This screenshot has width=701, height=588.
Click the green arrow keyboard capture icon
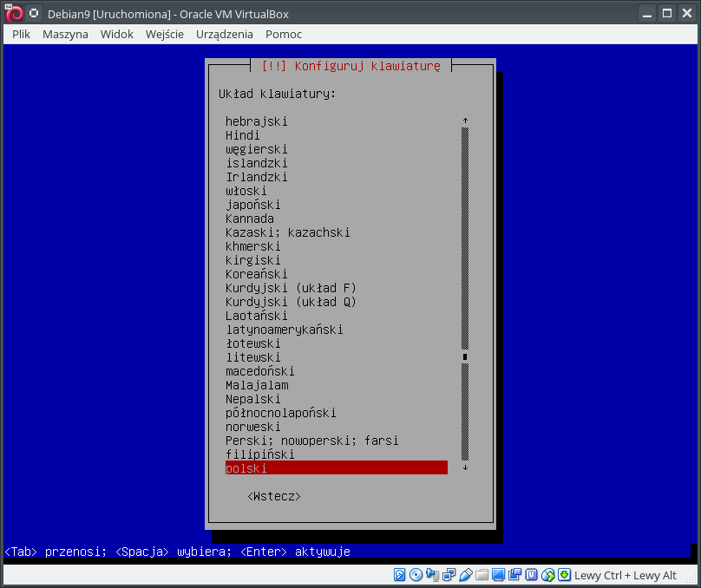564,575
